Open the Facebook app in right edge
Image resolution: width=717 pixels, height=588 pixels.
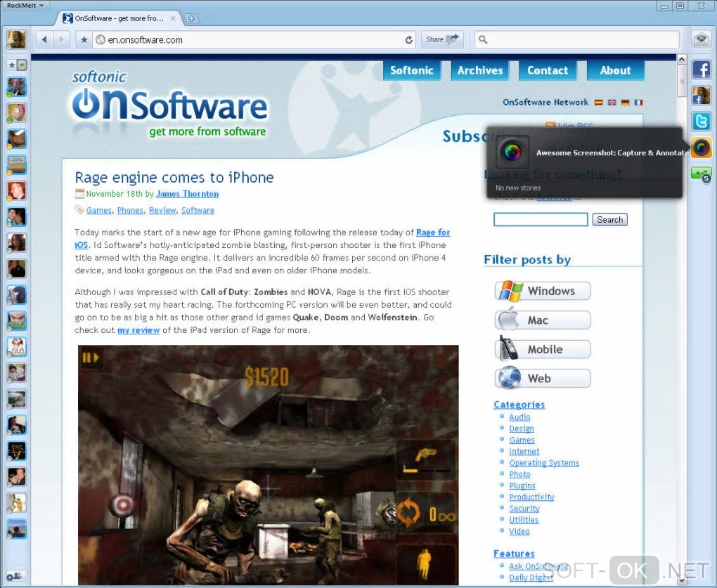(701, 70)
